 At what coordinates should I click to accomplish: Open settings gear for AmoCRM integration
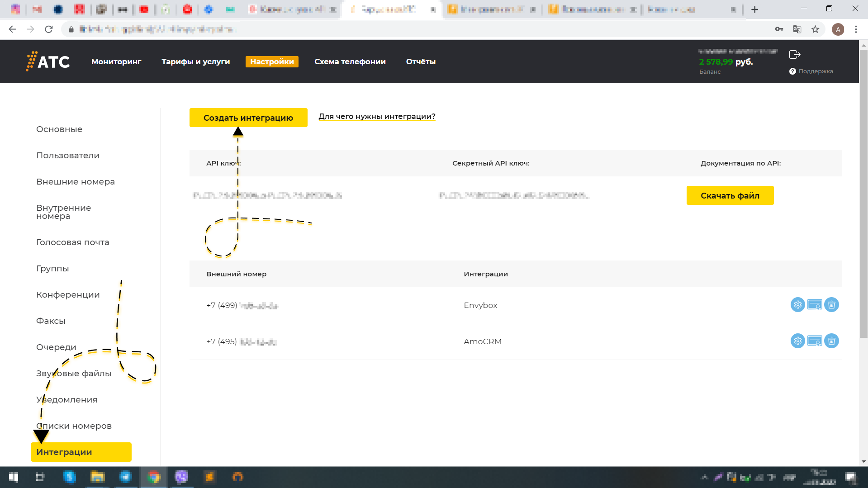[797, 341]
